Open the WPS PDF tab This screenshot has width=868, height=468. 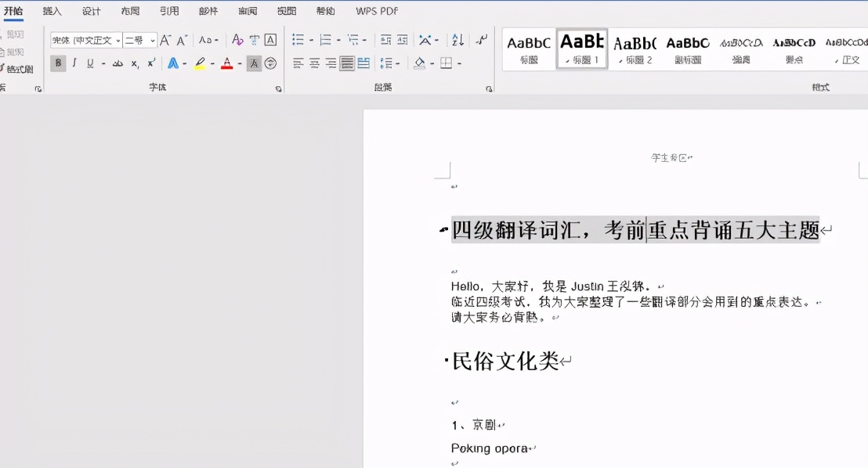point(376,10)
